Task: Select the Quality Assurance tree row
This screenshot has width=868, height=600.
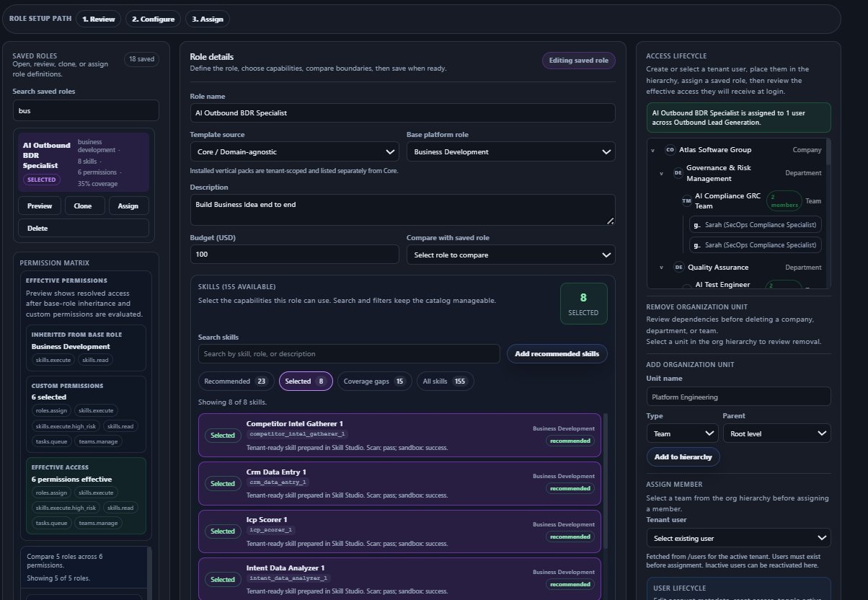Action: point(740,267)
